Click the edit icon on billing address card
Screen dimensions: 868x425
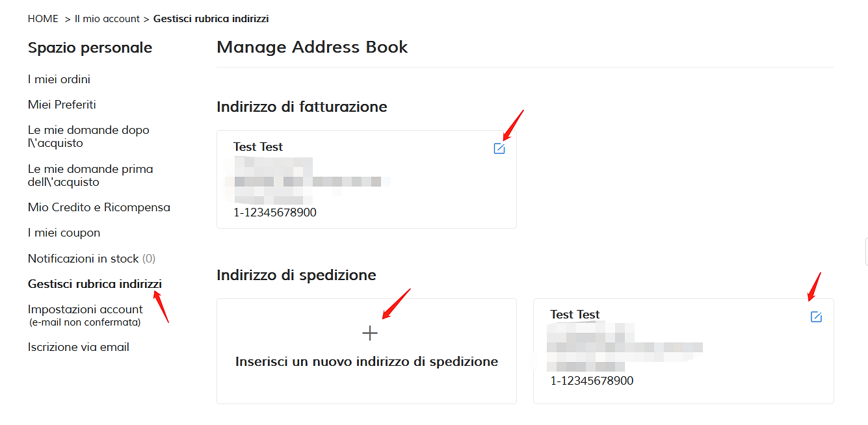click(499, 149)
